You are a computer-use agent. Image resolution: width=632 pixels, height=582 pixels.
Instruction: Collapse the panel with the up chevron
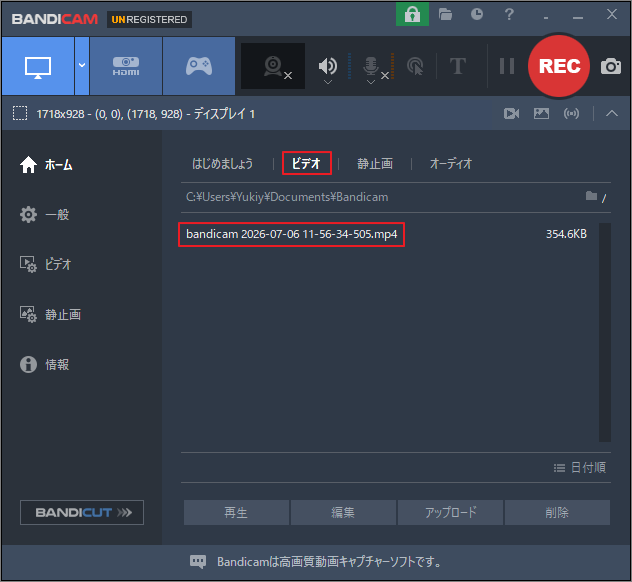(x=611, y=114)
